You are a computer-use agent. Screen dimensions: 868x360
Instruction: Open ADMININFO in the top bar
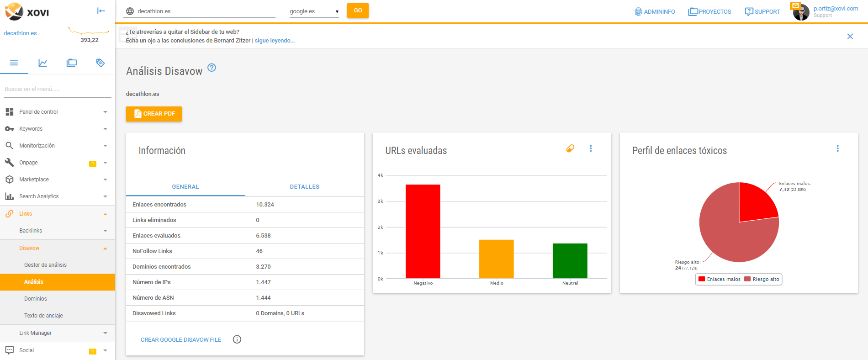[655, 12]
